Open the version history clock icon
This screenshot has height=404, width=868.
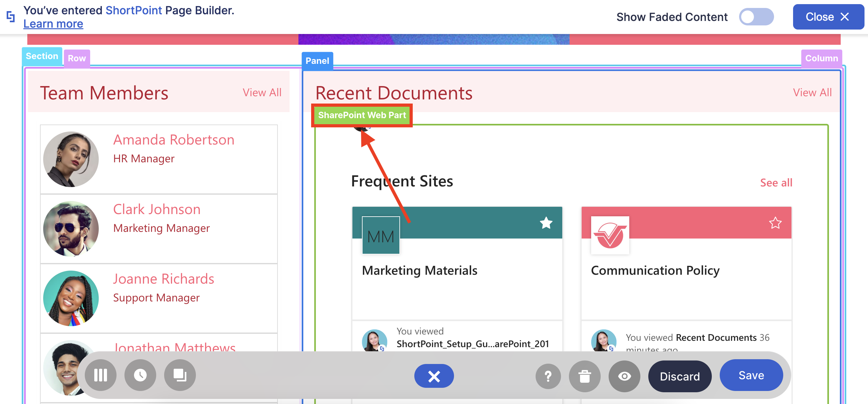pos(140,375)
